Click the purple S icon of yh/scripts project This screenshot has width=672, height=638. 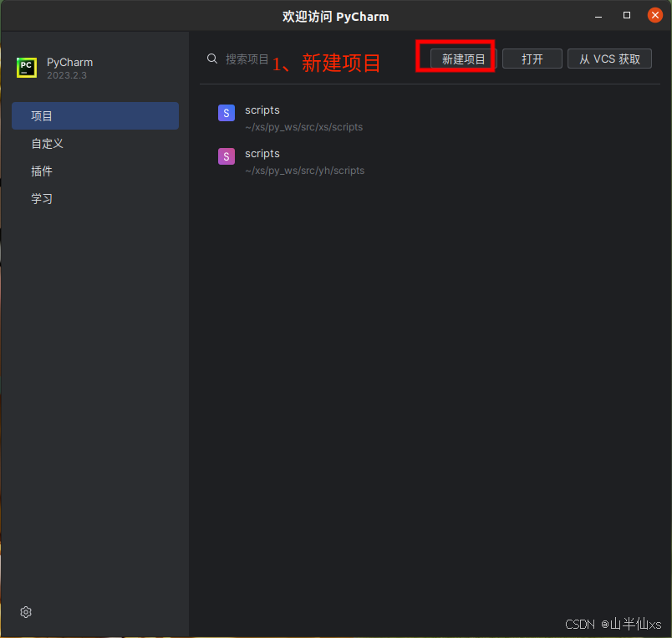pos(227,156)
